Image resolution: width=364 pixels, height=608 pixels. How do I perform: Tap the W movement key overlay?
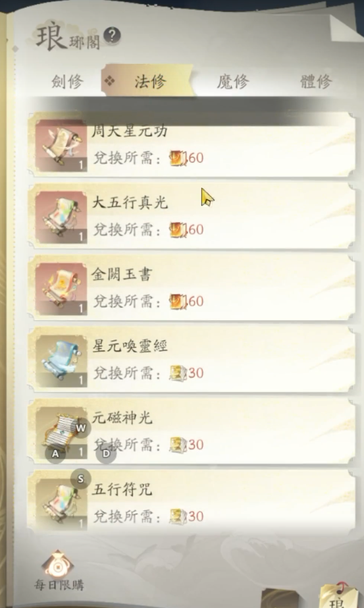pos(80,428)
